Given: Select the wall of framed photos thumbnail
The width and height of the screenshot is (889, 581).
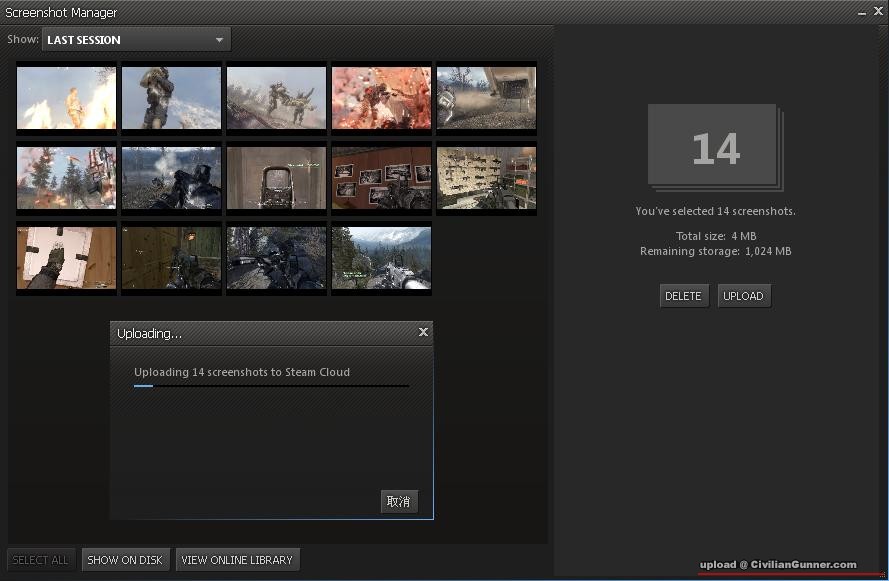Looking at the screenshot, I should [x=381, y=179].
